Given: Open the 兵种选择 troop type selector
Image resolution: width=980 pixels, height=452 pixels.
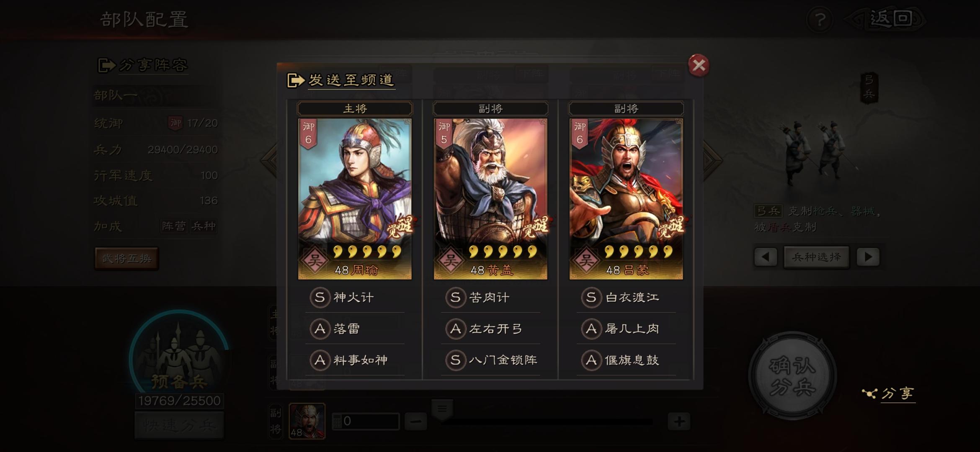Looking at the screenshot, I should pos(817,257).
